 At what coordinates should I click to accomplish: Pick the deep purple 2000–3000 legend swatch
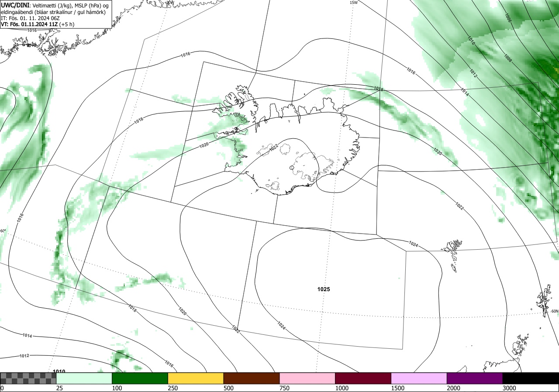pos(475,378)
